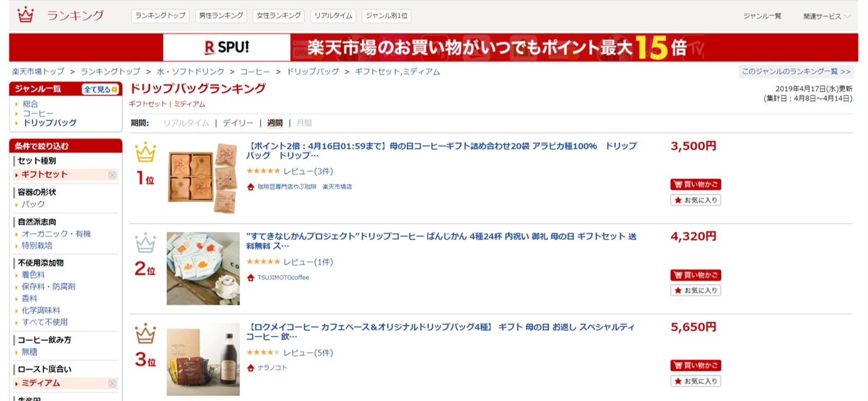Open the 関連サービス dropdown
Image resolution: width=868 pixels, height=401 pixels.
tap(827, 16)
